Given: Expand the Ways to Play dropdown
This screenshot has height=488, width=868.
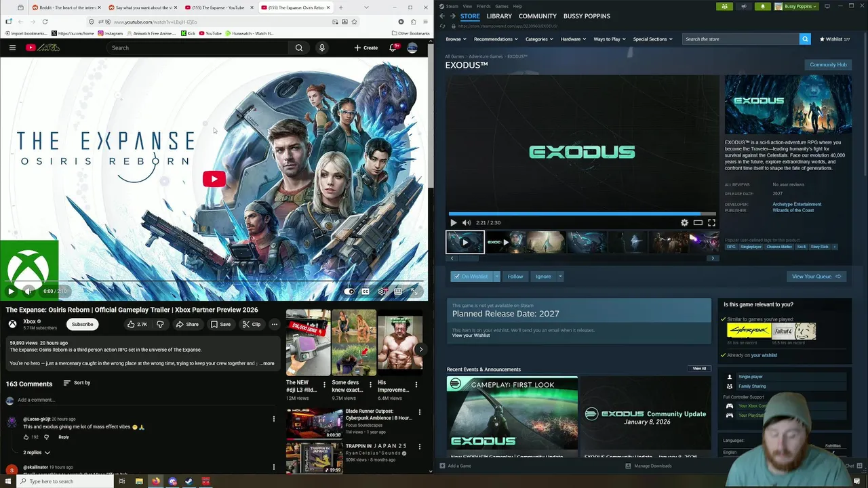Looking at the screenshot, I should pyautogui.click(x=610, y=39).
